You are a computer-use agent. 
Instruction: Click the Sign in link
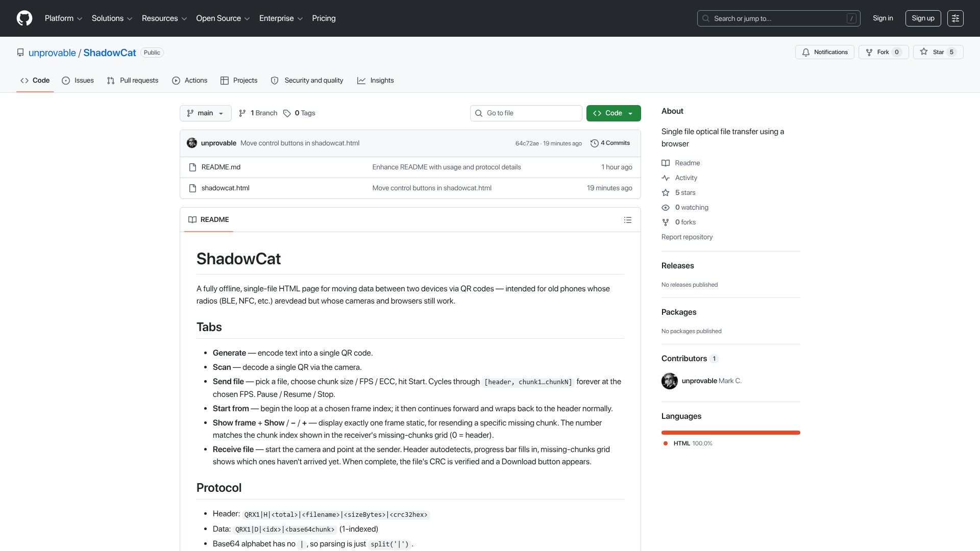click(x=883, y=18)
